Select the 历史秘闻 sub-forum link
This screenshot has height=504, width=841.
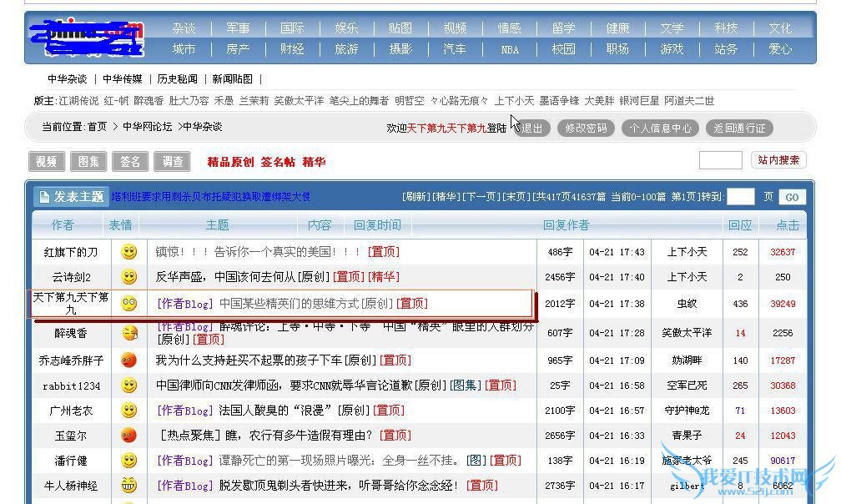[x=177, y=79]
